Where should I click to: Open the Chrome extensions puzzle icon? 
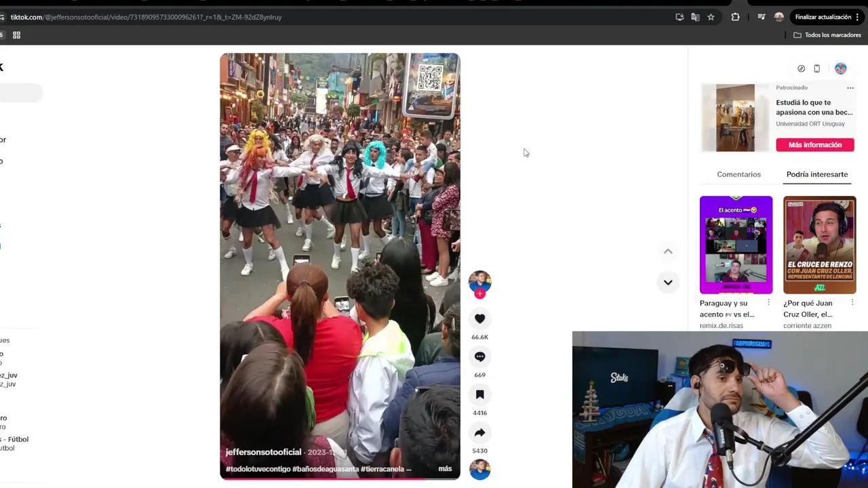coord(735,17)
